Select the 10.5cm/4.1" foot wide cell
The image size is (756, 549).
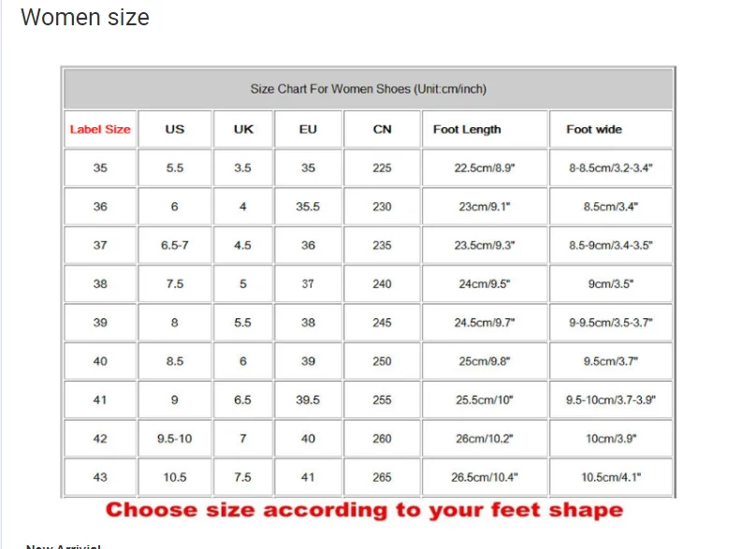click(611, 477)
